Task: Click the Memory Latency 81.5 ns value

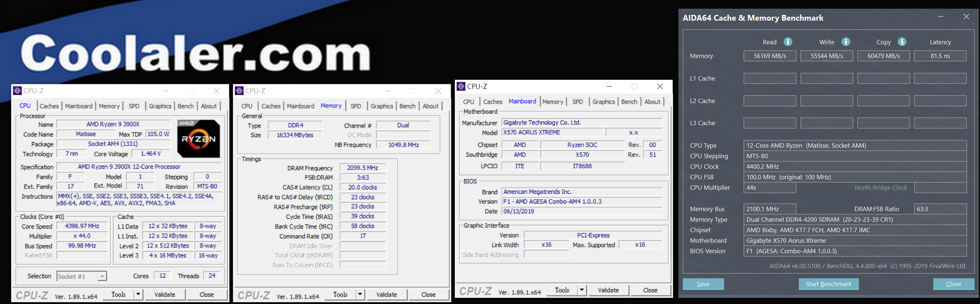Action: point(940,56)
